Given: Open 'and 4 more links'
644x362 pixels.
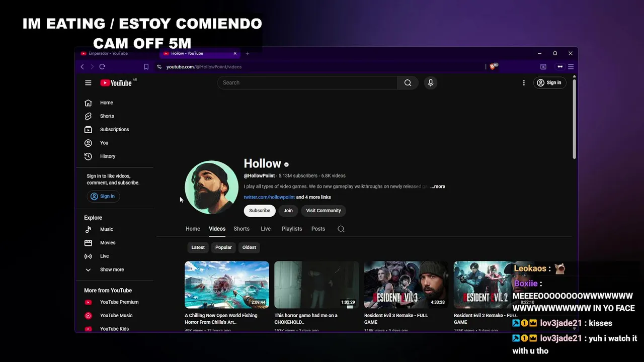Looking at the screenshot, I should tap(313, 197).
